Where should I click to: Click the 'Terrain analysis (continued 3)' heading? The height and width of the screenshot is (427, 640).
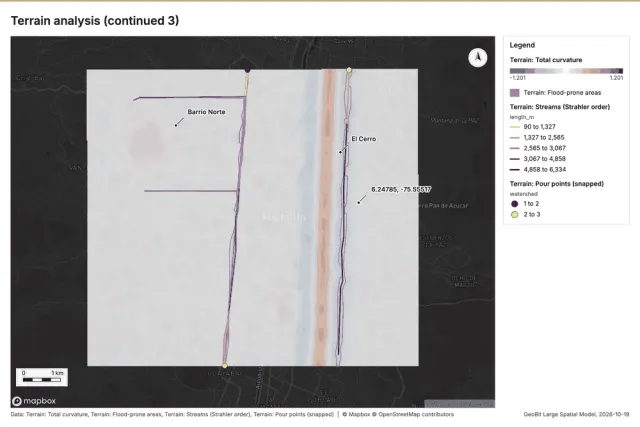click(x=95, y=21)
